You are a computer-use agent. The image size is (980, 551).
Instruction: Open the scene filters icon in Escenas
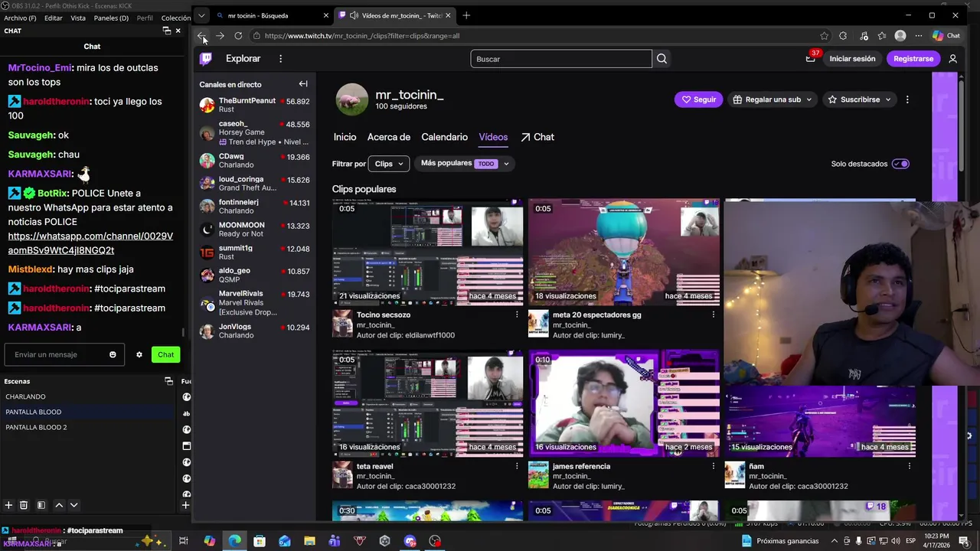coord(41,505)
